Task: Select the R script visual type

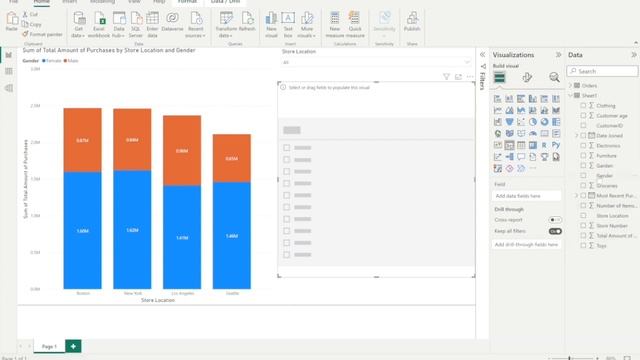Action: (x=544, y=145)
